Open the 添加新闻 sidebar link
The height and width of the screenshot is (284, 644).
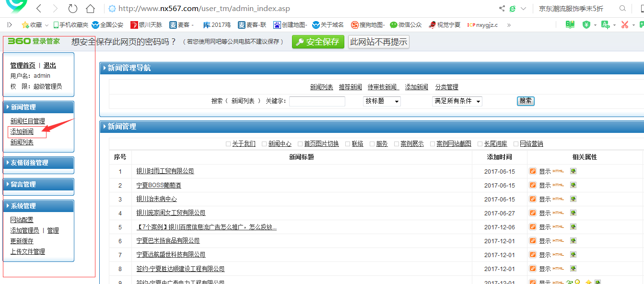(22, 132)
